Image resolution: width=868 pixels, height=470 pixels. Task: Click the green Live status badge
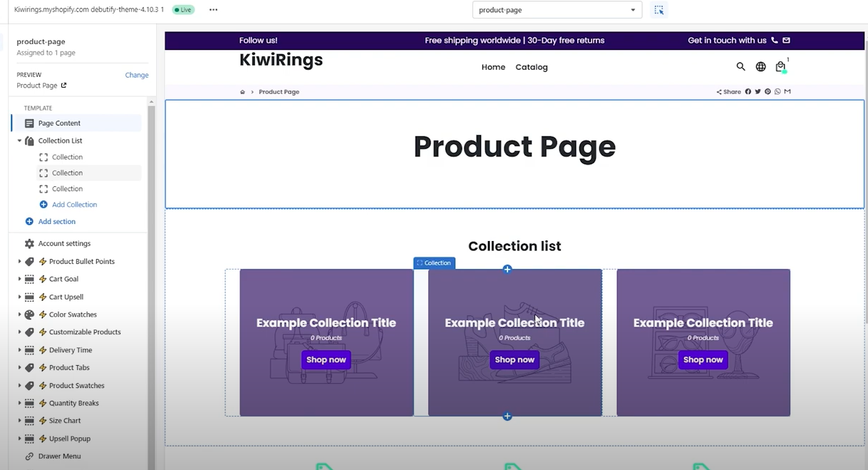point(183,10)
